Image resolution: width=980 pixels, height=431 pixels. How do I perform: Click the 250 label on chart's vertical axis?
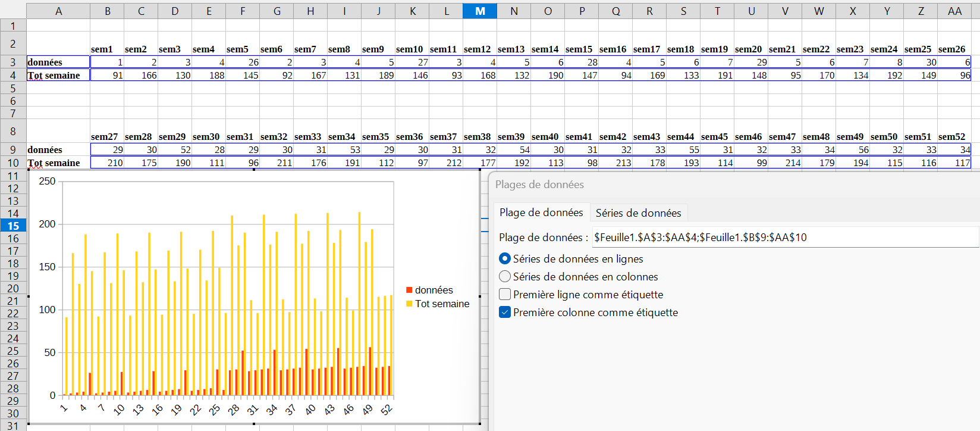point(47,182)
